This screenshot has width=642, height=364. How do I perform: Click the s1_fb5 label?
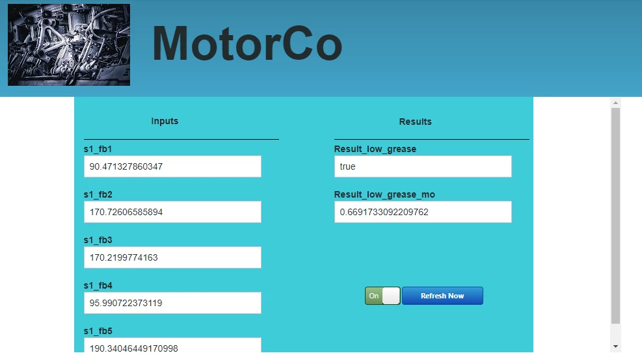coord(98,330)
